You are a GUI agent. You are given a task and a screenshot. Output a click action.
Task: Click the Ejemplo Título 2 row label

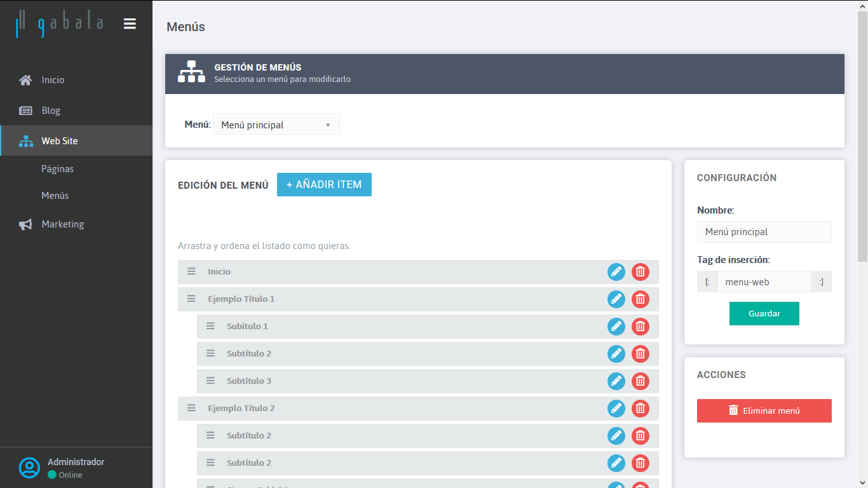point(241,408)
